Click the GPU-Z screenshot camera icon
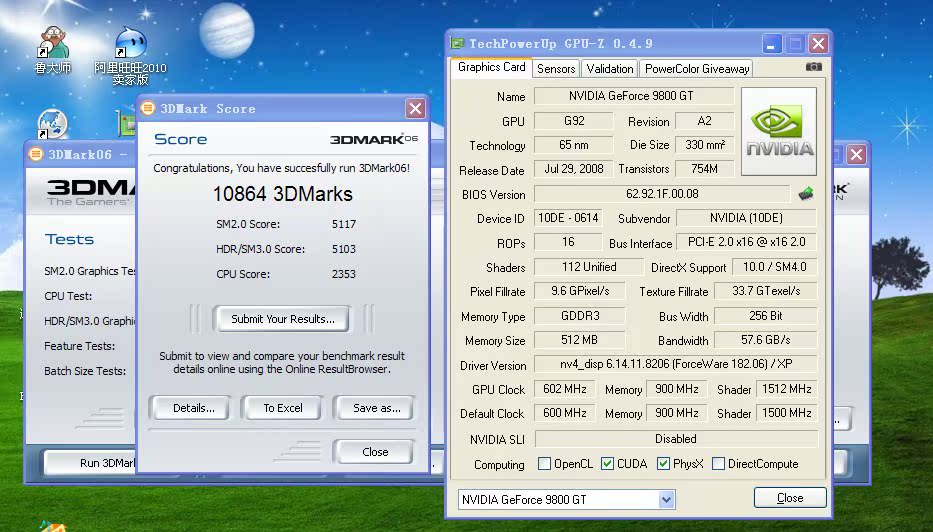 point(813,67)
